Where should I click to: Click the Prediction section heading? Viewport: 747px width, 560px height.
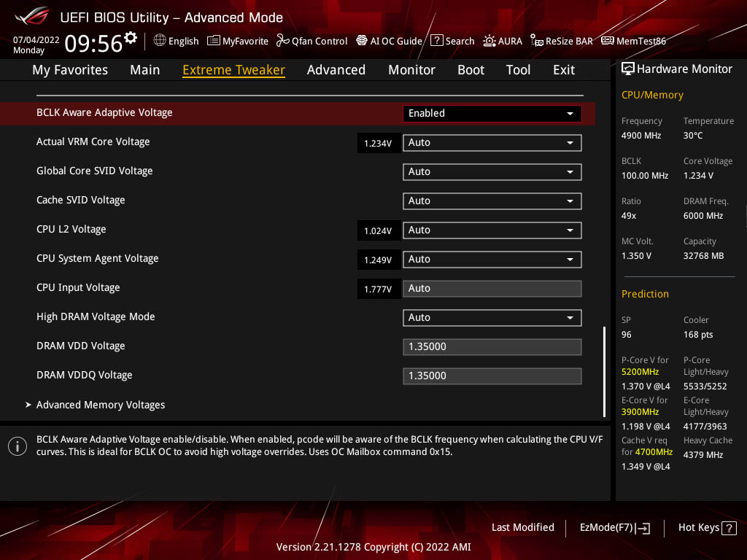tap(645, 295)
